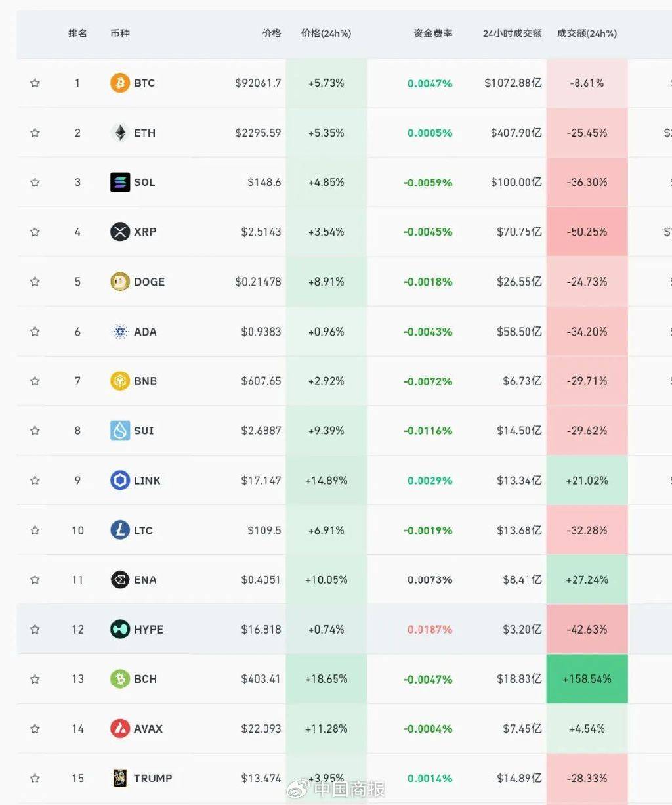Image resolution: width=672 pixels, height=805 pixels.
Task: Click the Chainlink LINK coin icon
Action: click(x=119, y=481)
